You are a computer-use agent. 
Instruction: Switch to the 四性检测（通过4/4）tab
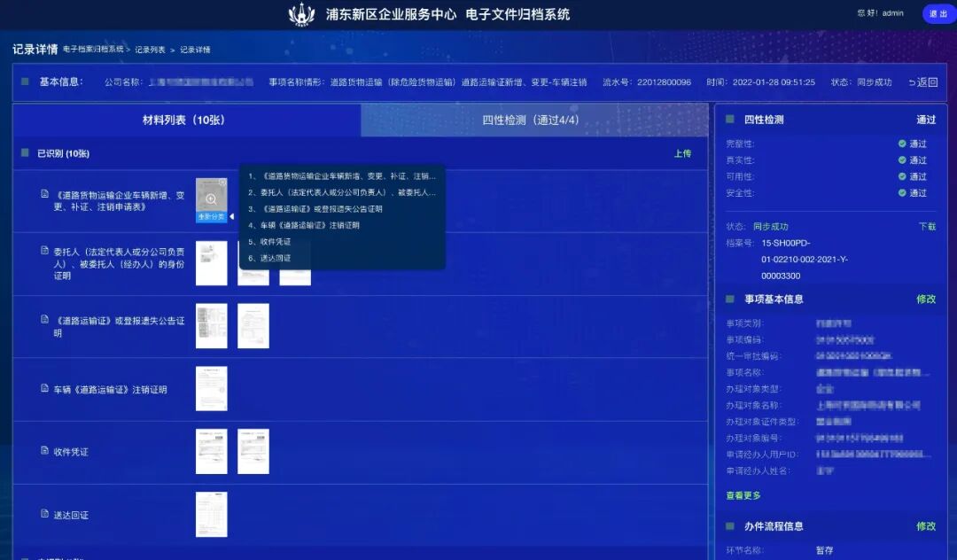[530, 121]
